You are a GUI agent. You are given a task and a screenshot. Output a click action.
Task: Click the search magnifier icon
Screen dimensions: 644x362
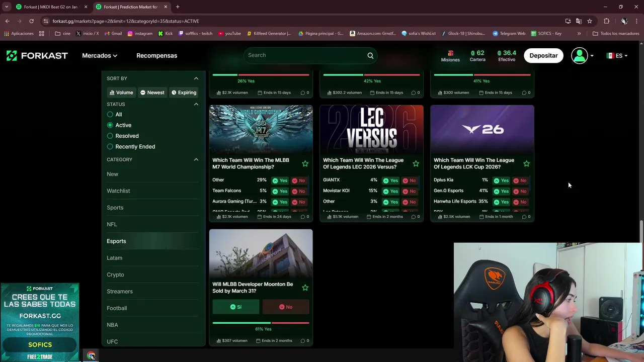coord(370,55)
